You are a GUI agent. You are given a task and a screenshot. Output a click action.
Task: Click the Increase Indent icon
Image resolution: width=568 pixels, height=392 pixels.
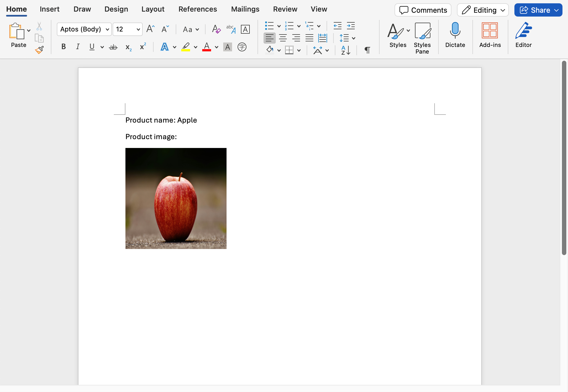(351, 26)
